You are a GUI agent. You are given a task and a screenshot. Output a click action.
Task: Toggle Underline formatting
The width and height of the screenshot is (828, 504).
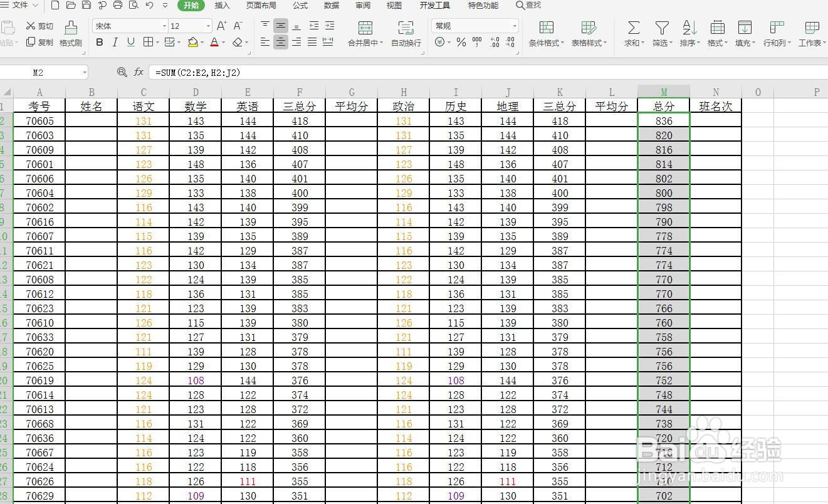tap(130, 42)
